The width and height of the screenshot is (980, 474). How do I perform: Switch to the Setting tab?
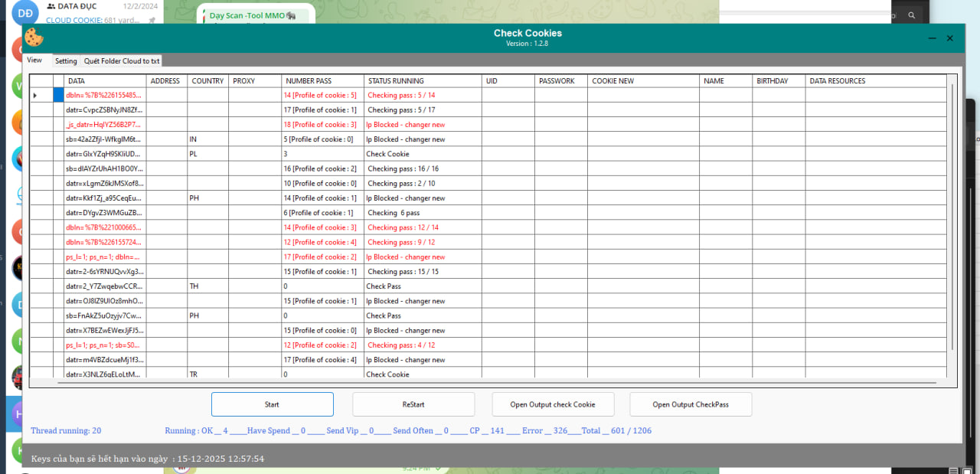click(x=66, y=61)
